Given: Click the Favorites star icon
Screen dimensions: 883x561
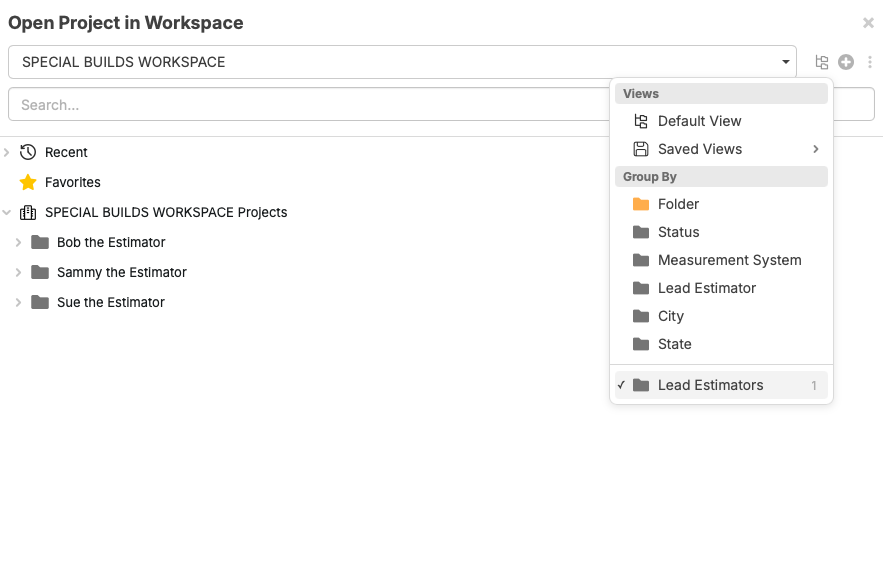Looking at the screenshot, I should 28,182.
